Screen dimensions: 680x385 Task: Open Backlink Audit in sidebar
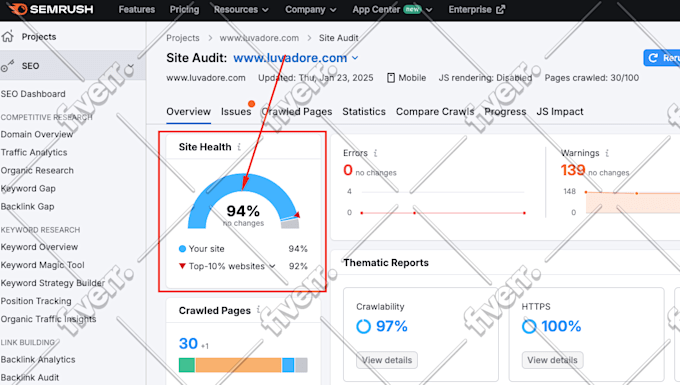click(x=29, y=377)
